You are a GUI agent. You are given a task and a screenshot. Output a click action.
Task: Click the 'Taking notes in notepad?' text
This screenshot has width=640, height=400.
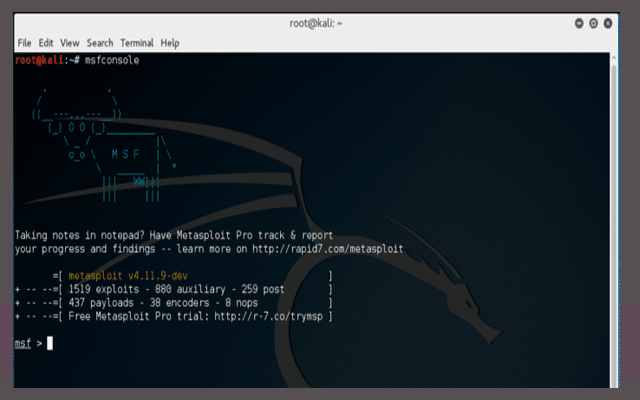click(x=79, y=236)
